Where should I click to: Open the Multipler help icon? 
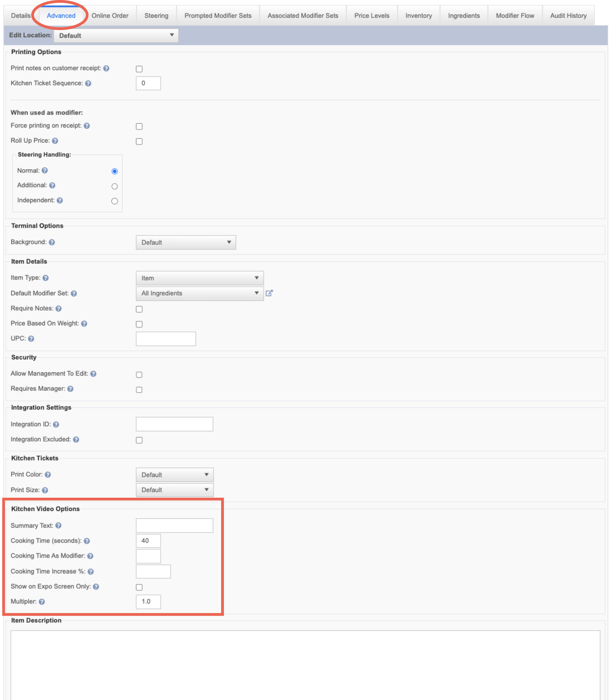(42, 601)
